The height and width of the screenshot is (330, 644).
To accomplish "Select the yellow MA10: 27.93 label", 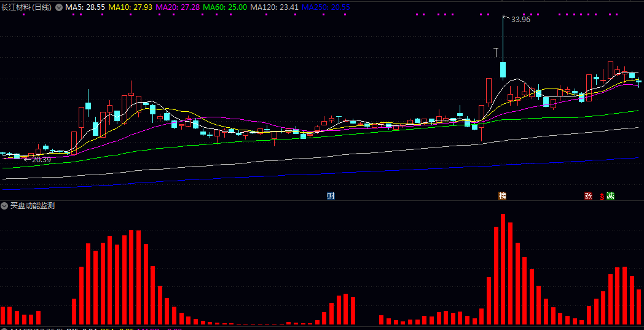I will click(x=131, y=7).
